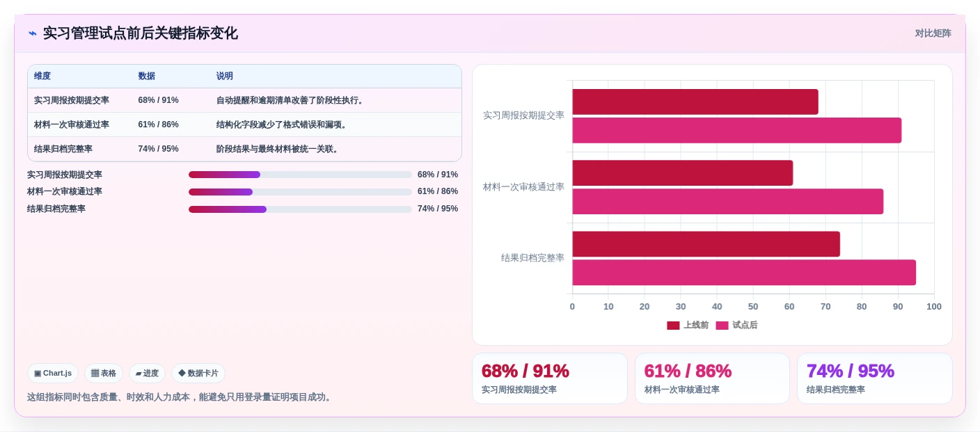Toggle the 试点后 legend swatch

(x=722, y=326)
